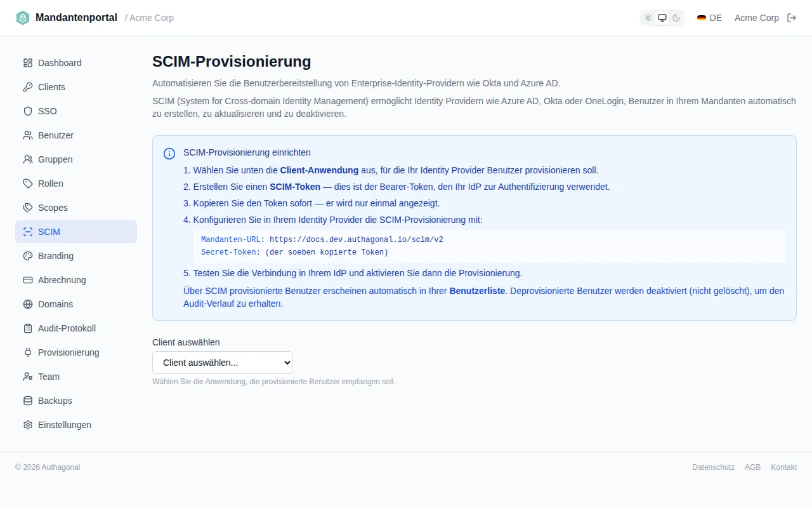Navigate to Benutzer section
The image size is (812, 508).
(x=76, y=135)
